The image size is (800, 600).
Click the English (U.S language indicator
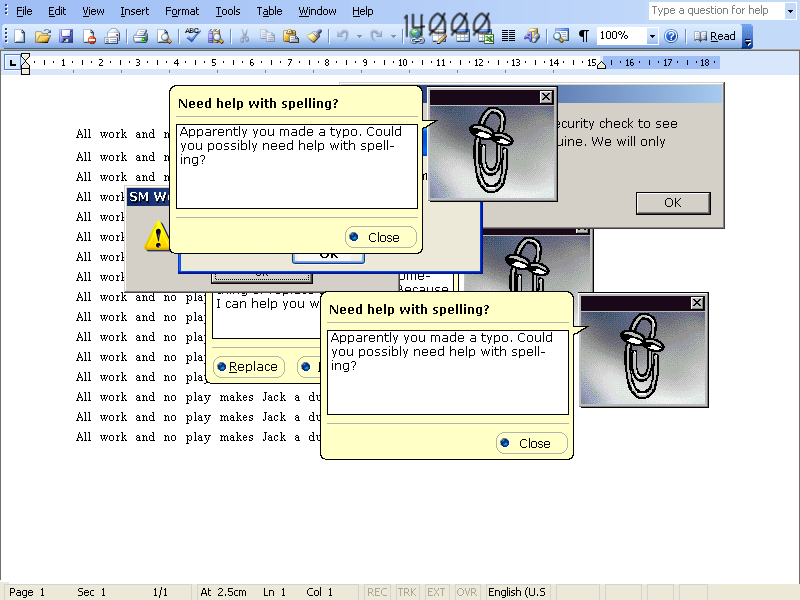point(517,592)
